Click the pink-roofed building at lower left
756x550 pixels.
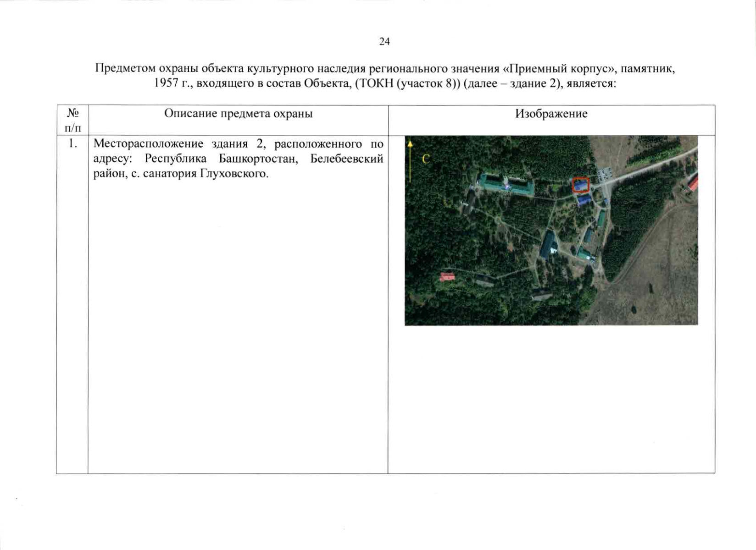click(x=447, y=276)
